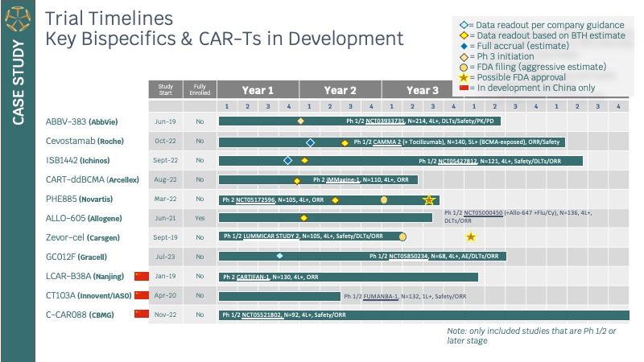Open the iMMagine-1 trial link
Screen dimensions: 644x362
coord(343,179)
